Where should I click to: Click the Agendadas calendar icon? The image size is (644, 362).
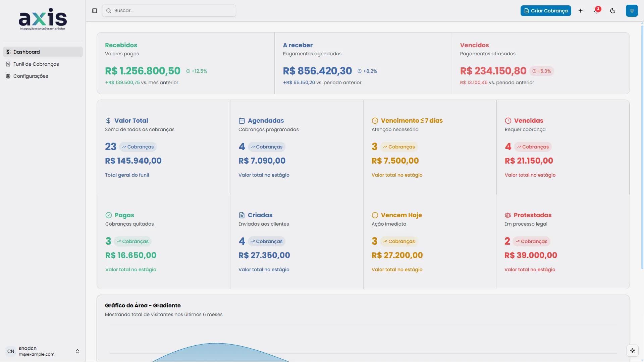point(241,121)
